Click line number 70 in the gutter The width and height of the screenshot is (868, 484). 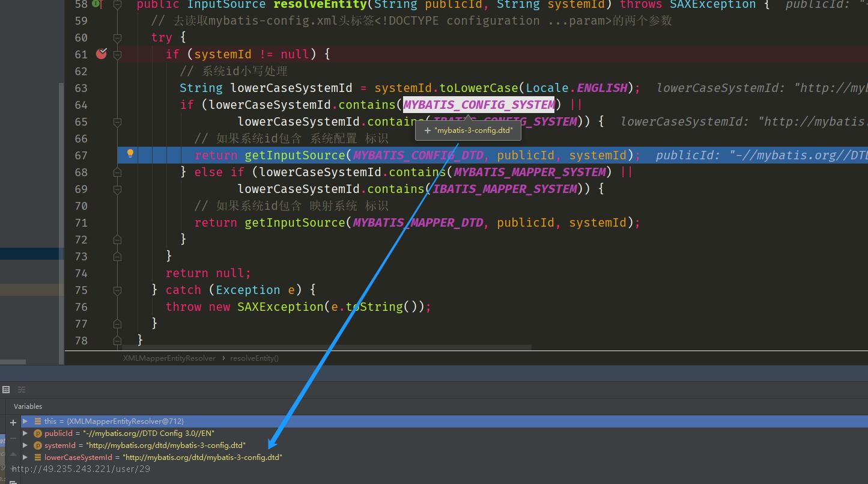coord(80,206)
